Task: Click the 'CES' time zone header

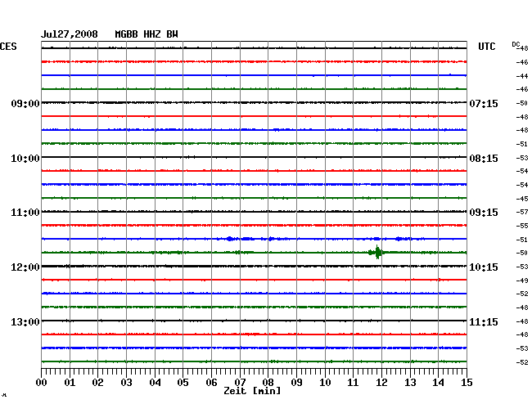Action: 8,47
